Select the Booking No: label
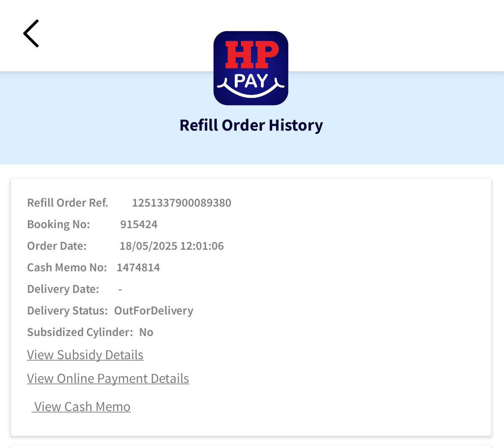The height and width of the screenshot is (448, 504). click(58, 224)
